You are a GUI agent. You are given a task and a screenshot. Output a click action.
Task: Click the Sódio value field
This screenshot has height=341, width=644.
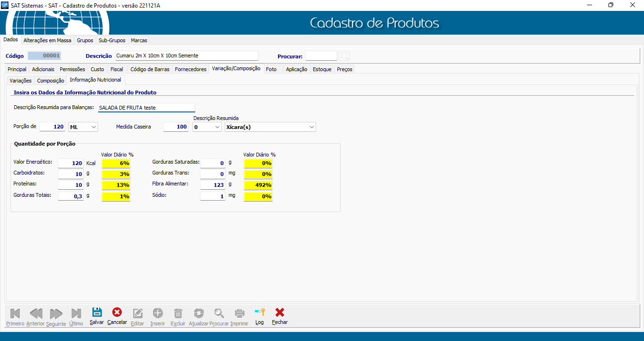(213, 196)
